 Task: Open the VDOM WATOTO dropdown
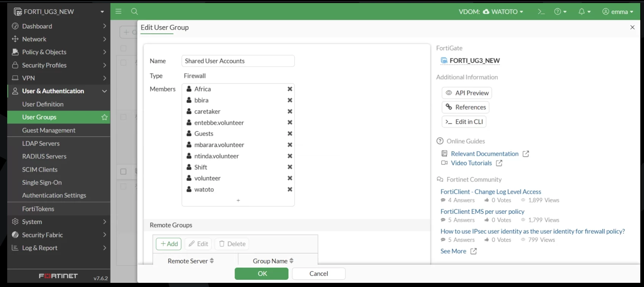point(491,12)
